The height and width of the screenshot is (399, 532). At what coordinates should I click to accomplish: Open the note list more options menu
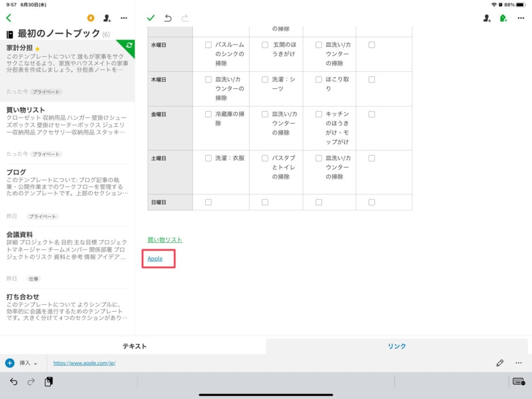point(124,18)
